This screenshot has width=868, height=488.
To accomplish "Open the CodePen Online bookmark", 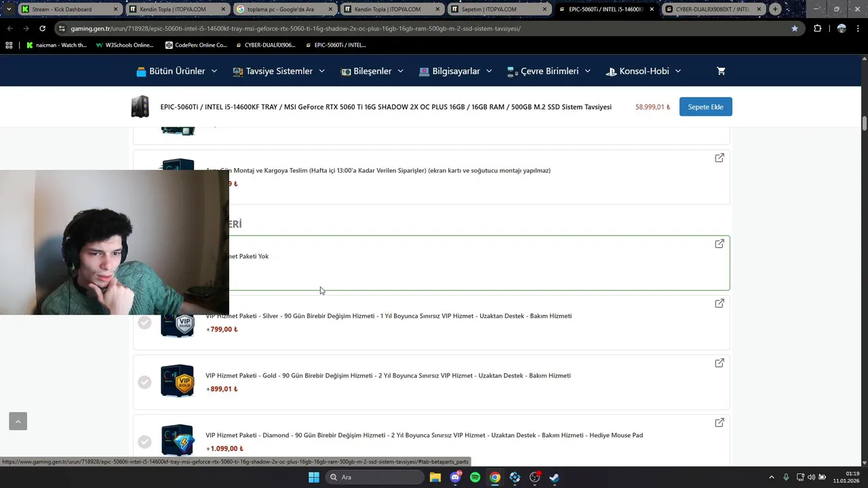I will (196, 45).
